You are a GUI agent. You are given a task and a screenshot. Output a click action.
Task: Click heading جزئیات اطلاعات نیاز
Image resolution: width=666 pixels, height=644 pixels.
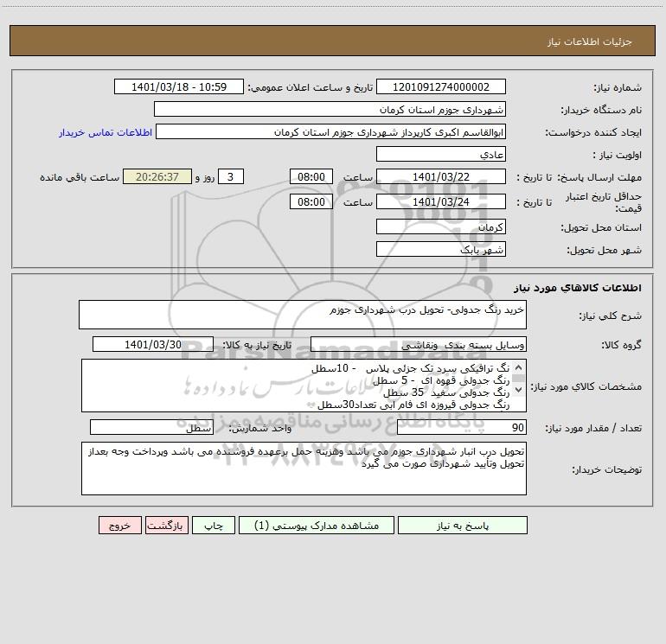click(589, 41)
